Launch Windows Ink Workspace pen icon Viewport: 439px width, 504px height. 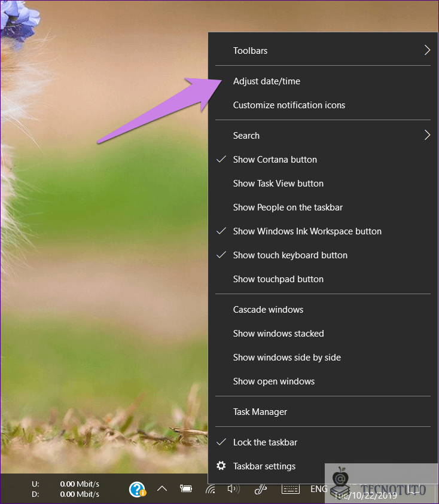[x=261, y=489]
